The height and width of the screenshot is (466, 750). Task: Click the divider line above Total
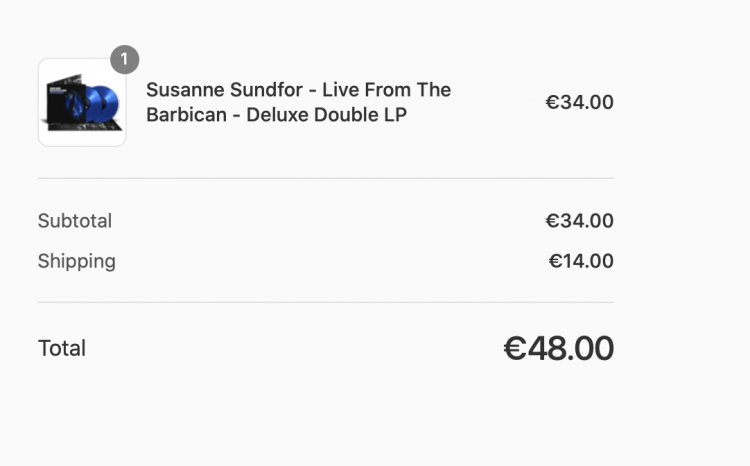point(326,302)
